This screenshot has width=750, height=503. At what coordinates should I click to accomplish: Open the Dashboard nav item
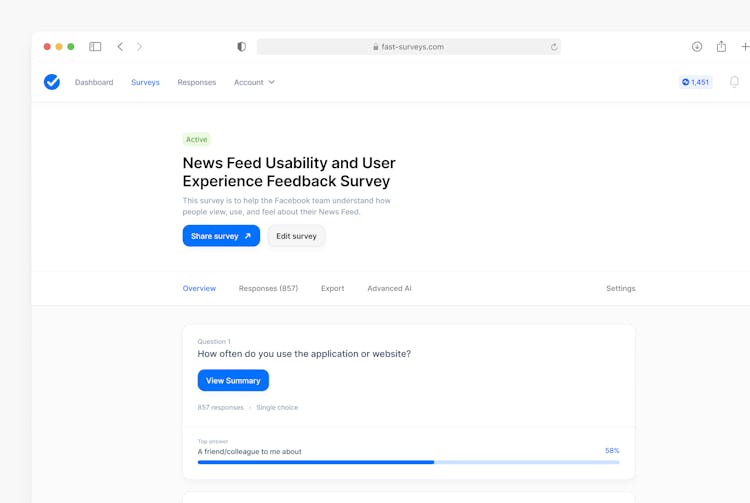94,82
